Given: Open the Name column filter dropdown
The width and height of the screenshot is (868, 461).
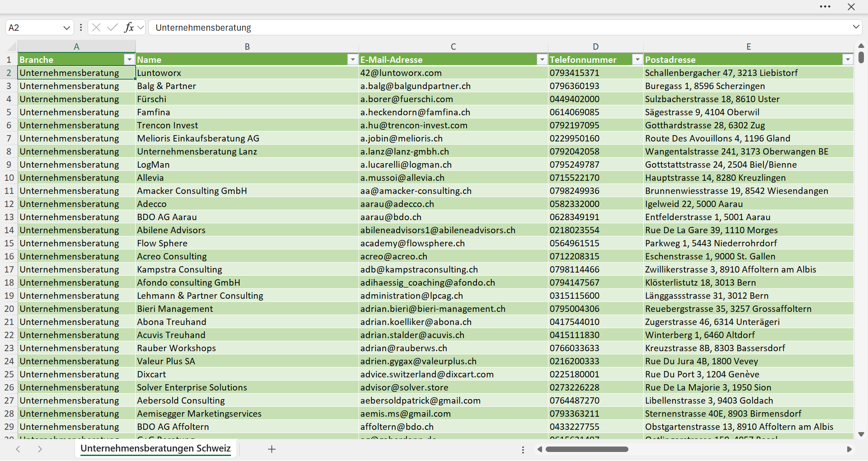Looking at the screenshot, I should point(353,60).
